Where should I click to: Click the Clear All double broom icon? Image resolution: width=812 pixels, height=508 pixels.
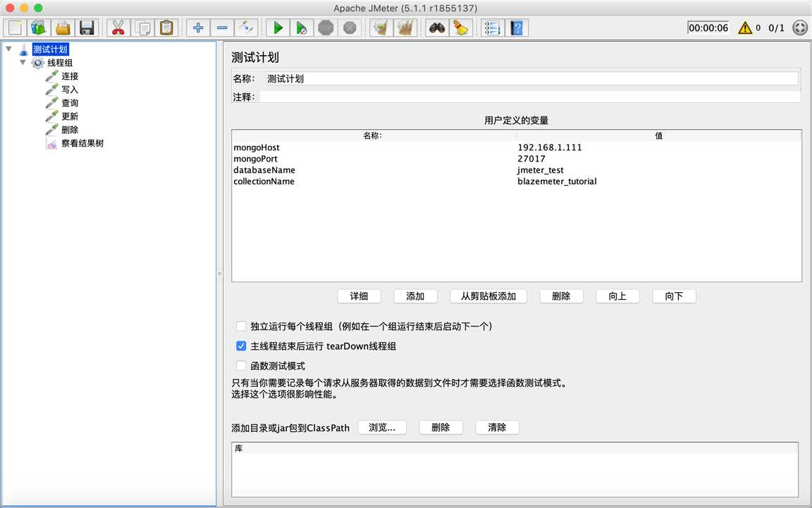click(405, 28)
